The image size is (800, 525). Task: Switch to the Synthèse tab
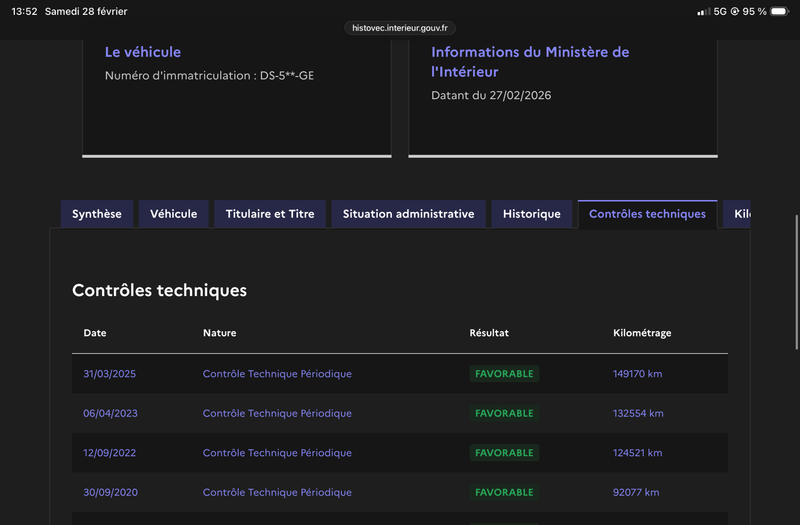pos(97,214)
